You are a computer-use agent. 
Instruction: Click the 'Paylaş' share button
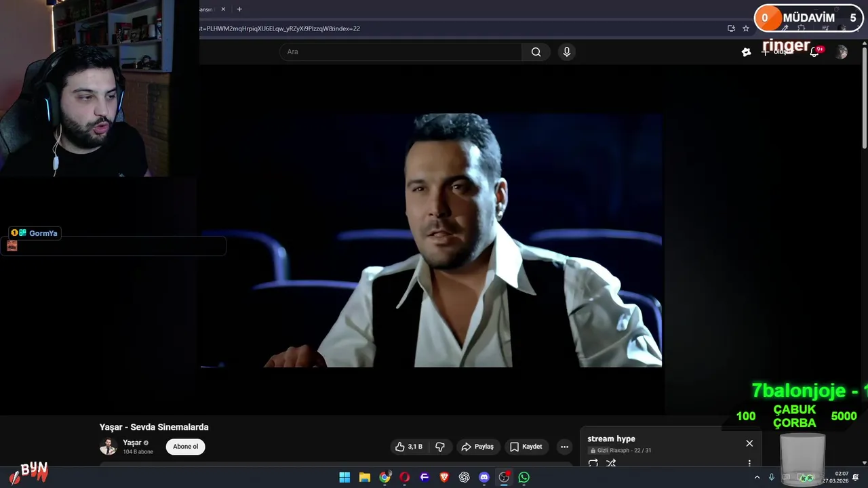[x=477, y=447]
